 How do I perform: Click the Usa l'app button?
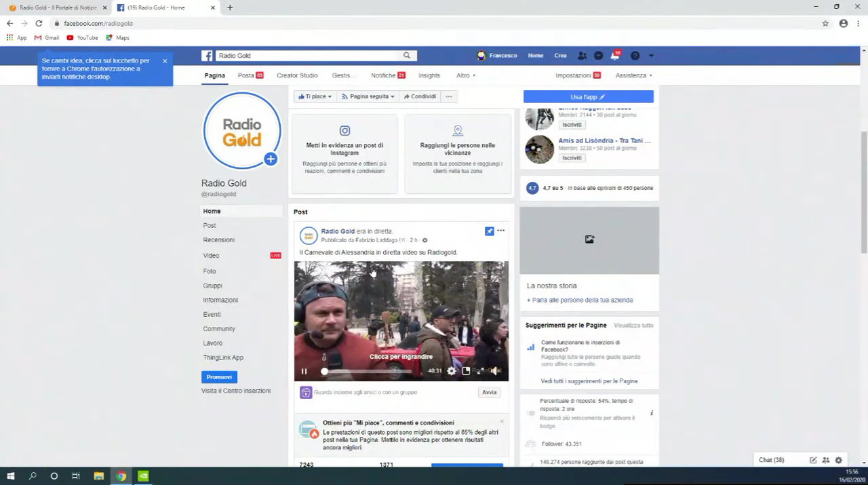pyautogui.click(x=588, y=97)
